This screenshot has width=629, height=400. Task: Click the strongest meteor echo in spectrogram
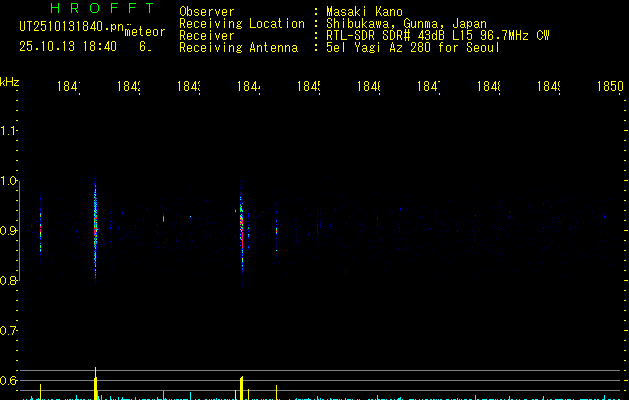tap(96, 225)
